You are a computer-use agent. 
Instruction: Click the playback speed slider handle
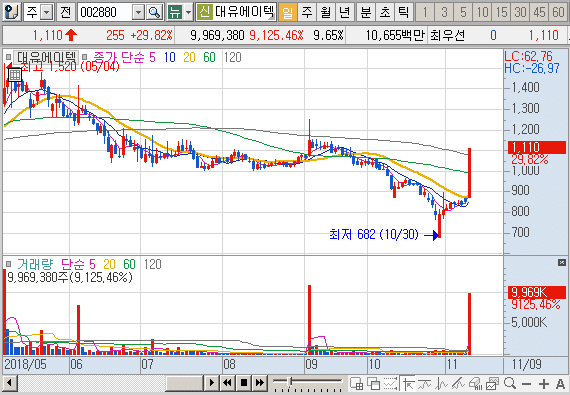290,382
